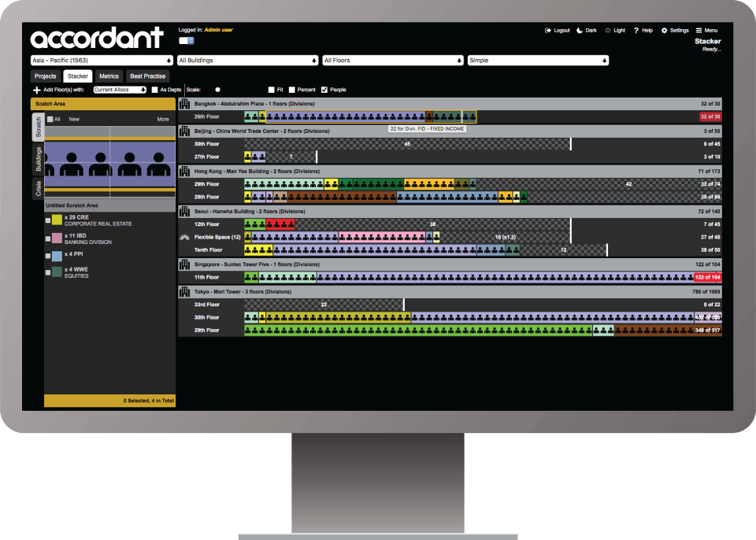Click the Untitled Scratch Area header

click(x=110, y=205)
